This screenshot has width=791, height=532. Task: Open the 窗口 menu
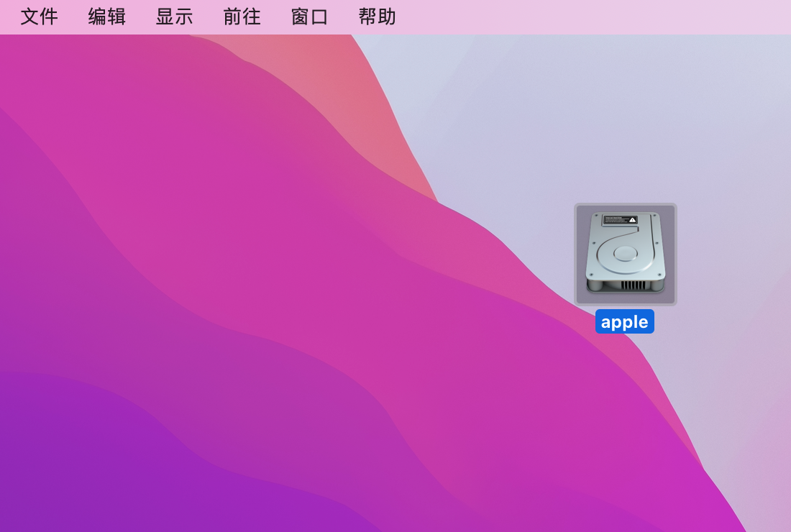310,17
